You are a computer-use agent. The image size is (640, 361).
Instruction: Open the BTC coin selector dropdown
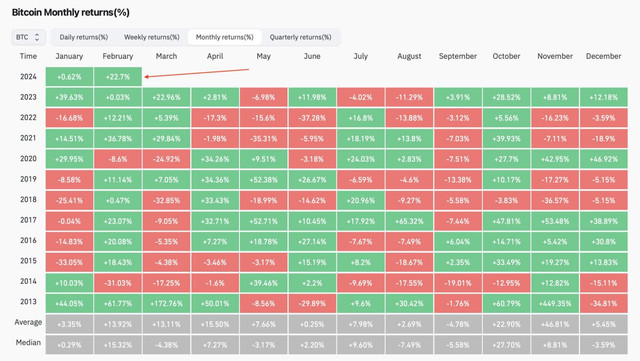[28, 37]
